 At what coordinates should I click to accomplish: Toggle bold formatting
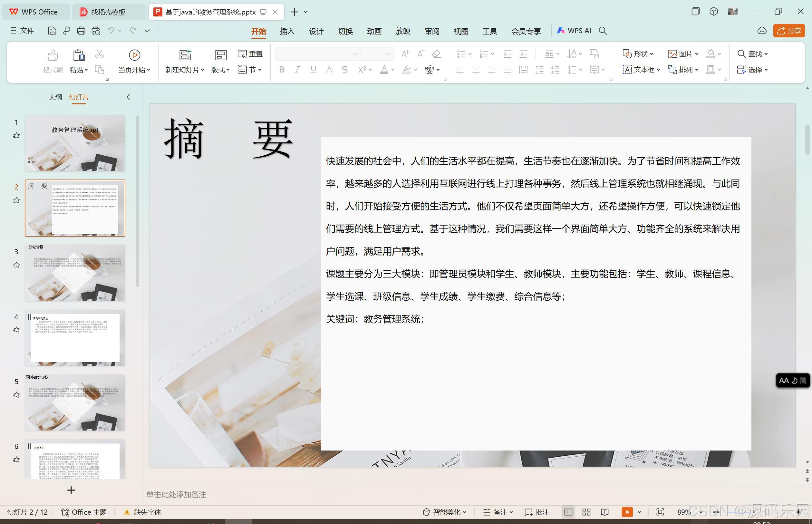point(281,69)
